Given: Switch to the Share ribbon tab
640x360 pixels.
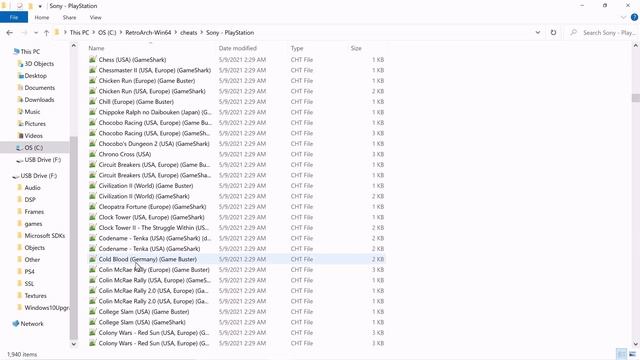Looking at the screenshot, I should [69, 18].
